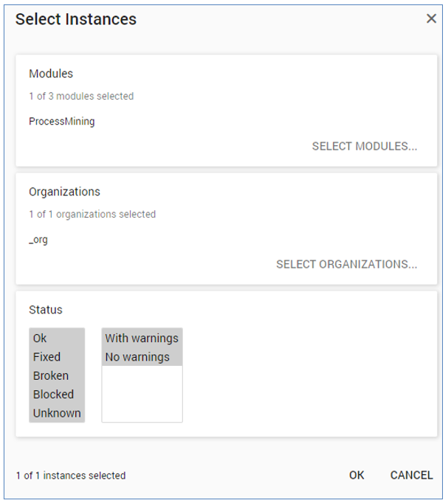Viewport: 448px width, 503px height.
Task: Toggle the No warnings filter
Action: pos(137,357)
